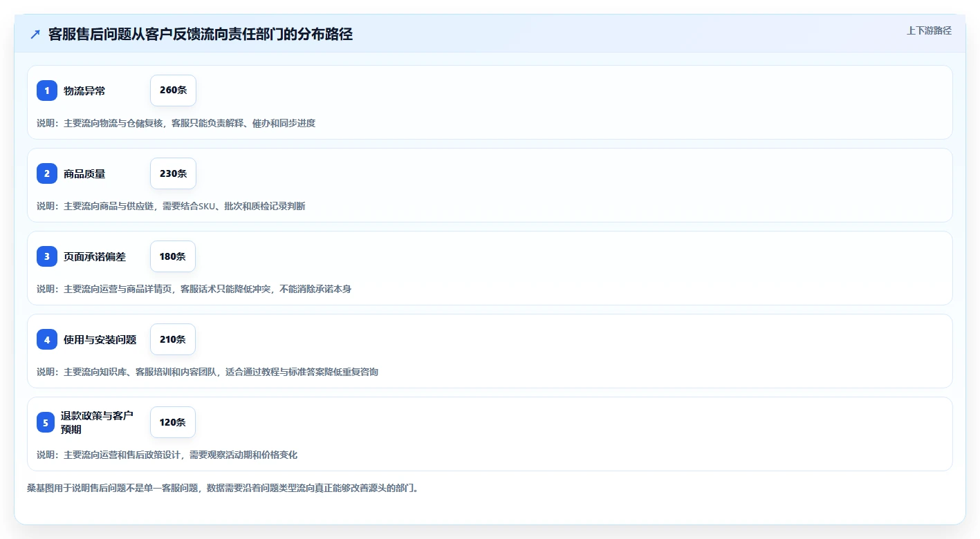Click the 页面承诺偏差 category label
Screen dimensions: 980x539
coord(95,256)
